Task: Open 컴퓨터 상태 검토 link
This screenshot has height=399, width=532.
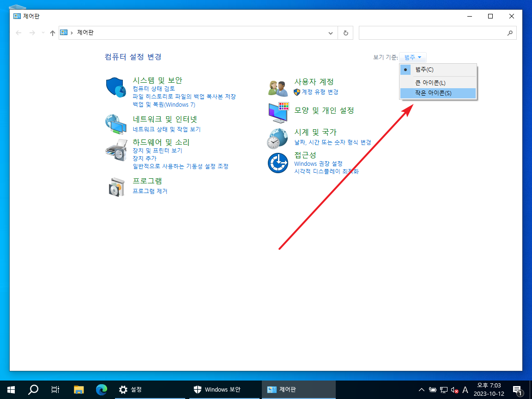Action: pyautogui.click(x=154, y=89)
